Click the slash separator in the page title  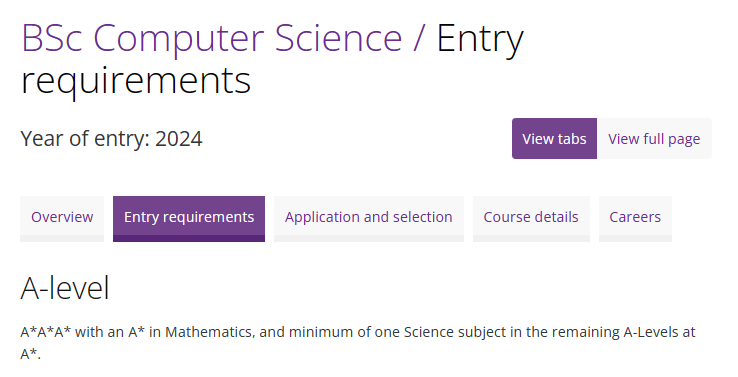(419, 38)
